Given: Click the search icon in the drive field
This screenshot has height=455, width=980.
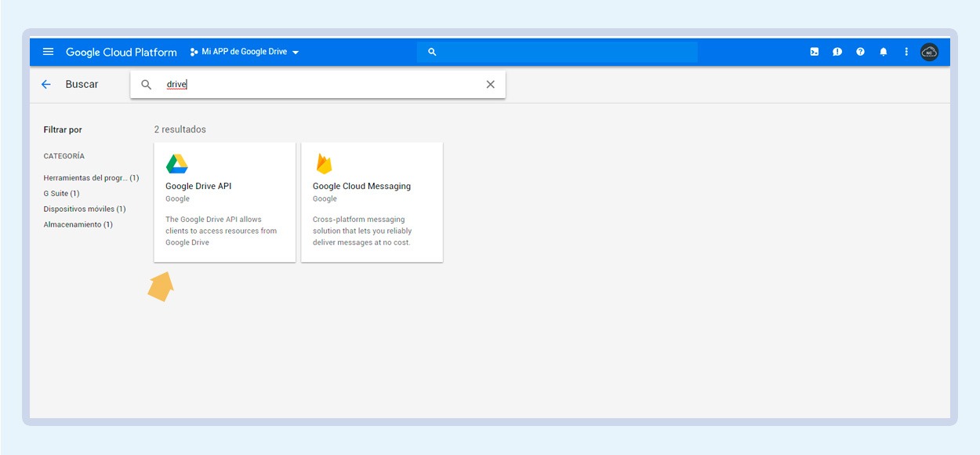Looking at the screenshot, I should click(146, 85).
